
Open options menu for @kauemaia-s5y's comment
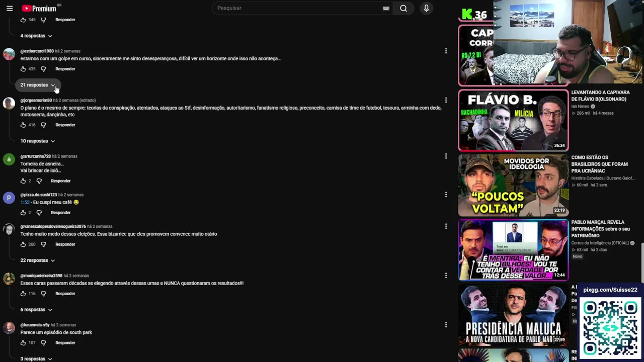click(x=446, y=325)
